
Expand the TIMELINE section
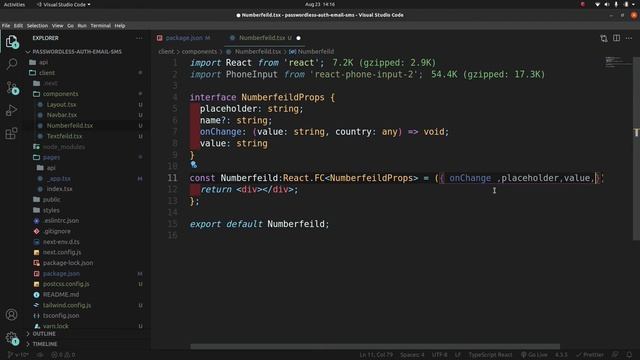(x=45, y=344)
